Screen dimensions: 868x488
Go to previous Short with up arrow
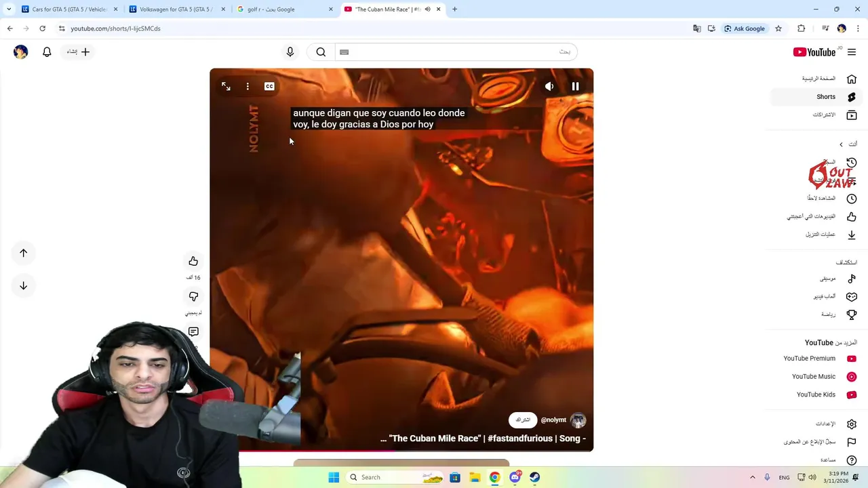pos(23,253)
